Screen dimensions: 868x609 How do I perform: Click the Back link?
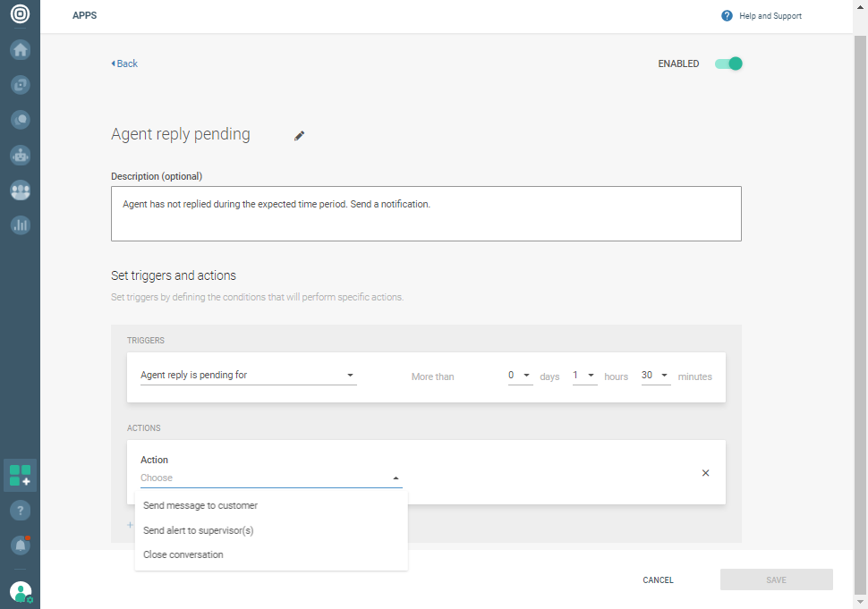(x=125, y=63)
